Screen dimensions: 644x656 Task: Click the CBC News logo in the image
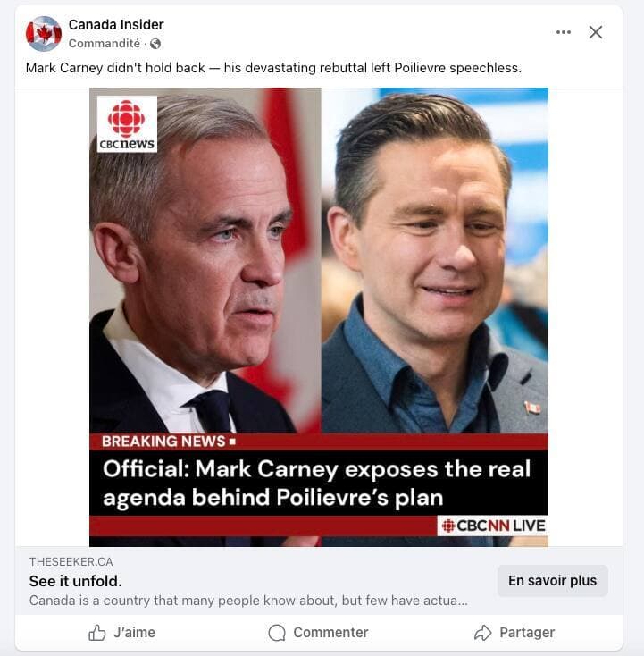[x=127, y=124]
